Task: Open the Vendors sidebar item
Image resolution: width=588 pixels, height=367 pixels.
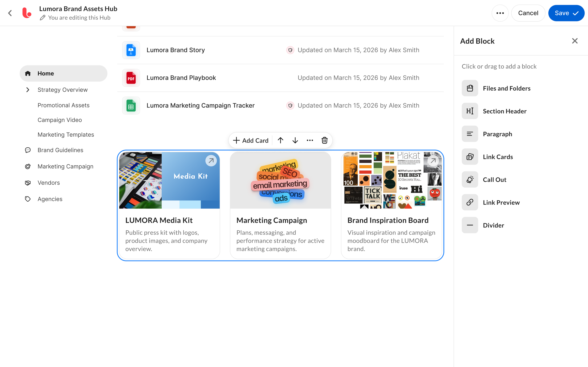Action: coord(49,183)
